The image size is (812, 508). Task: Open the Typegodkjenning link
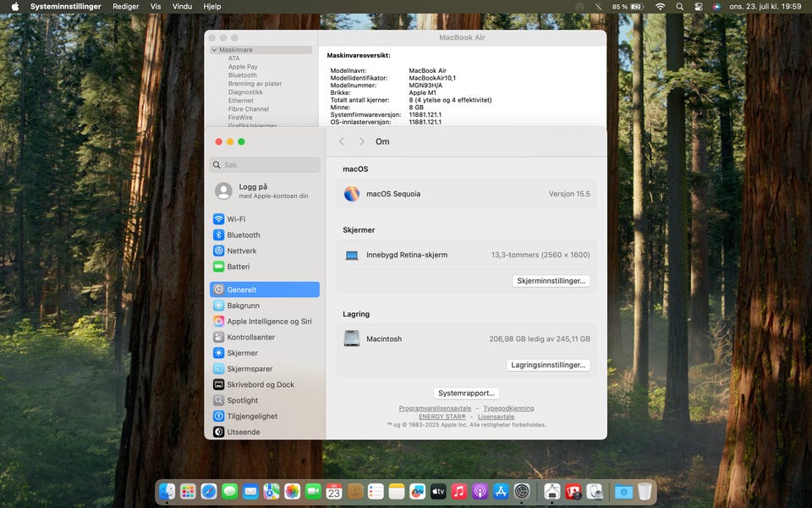click(x=508, y=408)
